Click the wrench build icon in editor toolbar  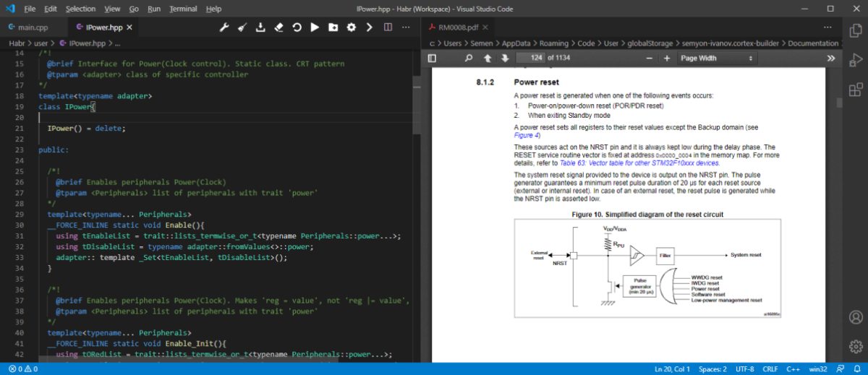[224, 27]
